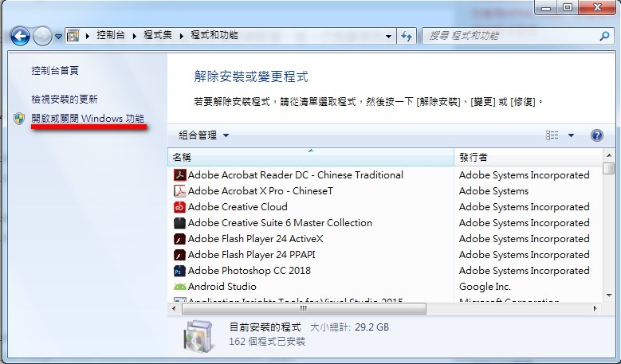Image resolution: width=621 pixels, height=364 pixels.
Task: Select Adobe Creative Suite 6 Master Collection
Action: click(280, 223)
